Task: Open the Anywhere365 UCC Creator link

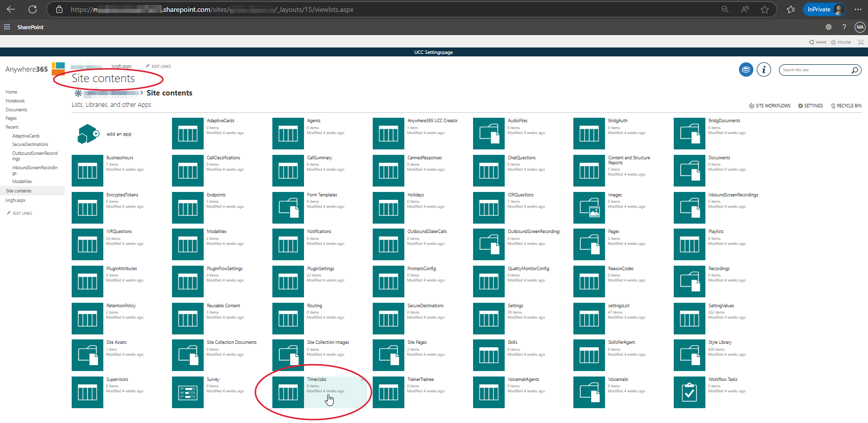Action: point(433,121)
